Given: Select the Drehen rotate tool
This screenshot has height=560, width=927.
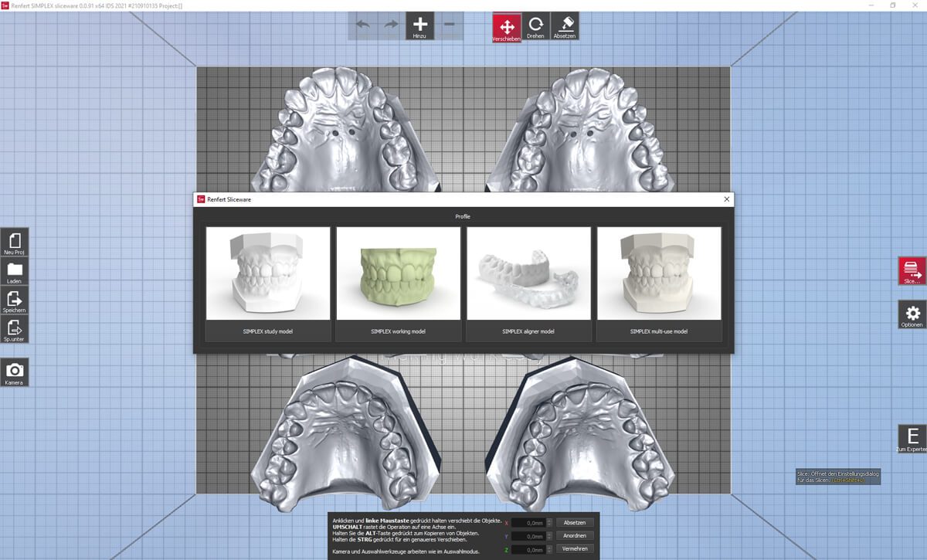Looking at the screenshot, I should click(x=535, y=27).
